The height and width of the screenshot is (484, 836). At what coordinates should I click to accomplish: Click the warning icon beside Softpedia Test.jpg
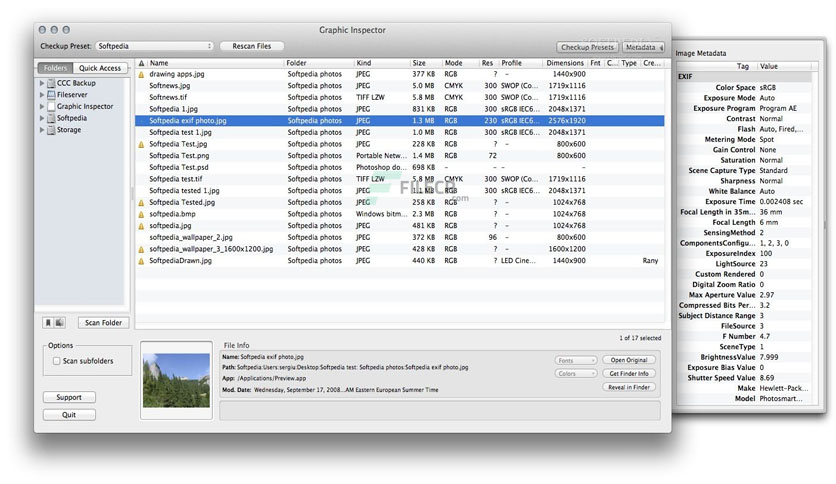141,144
